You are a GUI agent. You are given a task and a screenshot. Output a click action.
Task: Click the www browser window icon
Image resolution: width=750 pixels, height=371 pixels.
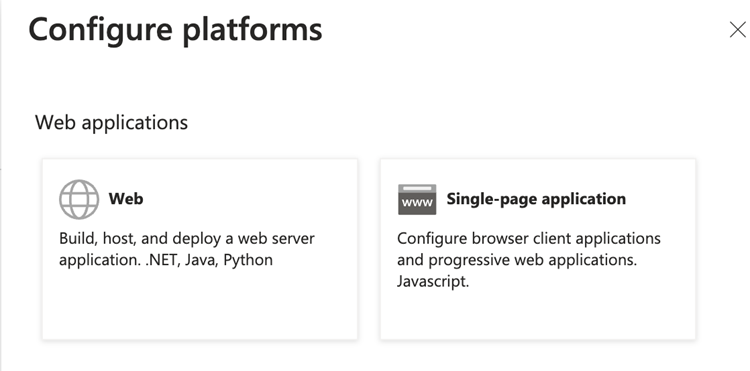[x=417, y=199]
